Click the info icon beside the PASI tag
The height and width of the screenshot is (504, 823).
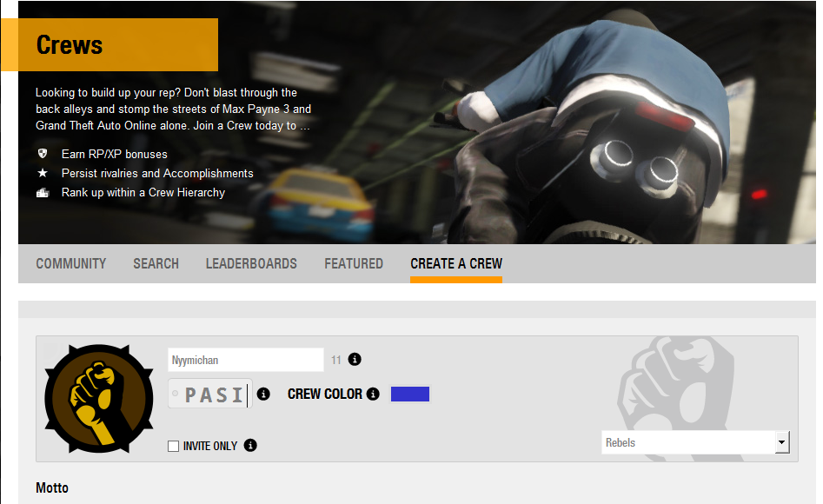click(264, 394)
